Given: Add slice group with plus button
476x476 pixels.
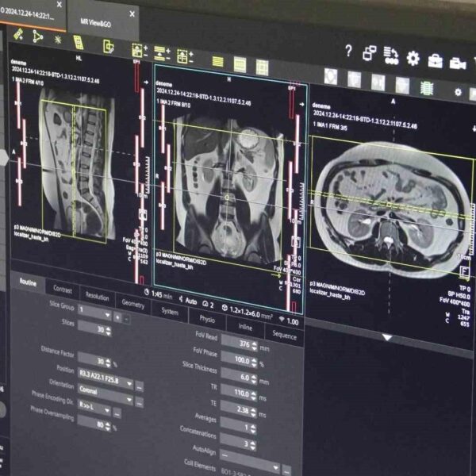Looking at the screenshot, I should click(117, 317).
